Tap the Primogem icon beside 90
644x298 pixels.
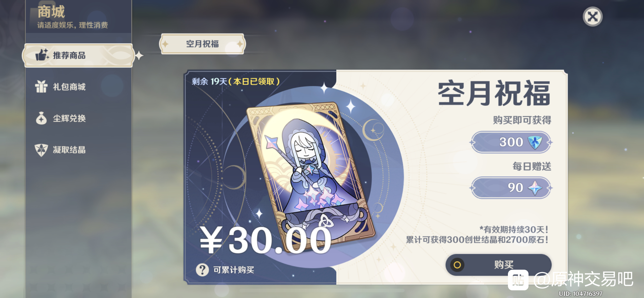pyautogui.click(x=535, y=188)
